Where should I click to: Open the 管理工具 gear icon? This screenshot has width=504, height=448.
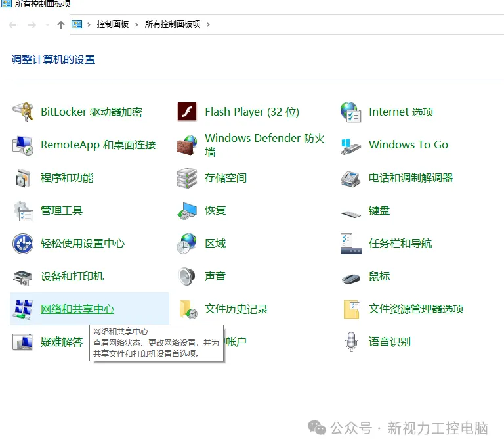pos(23,211)
